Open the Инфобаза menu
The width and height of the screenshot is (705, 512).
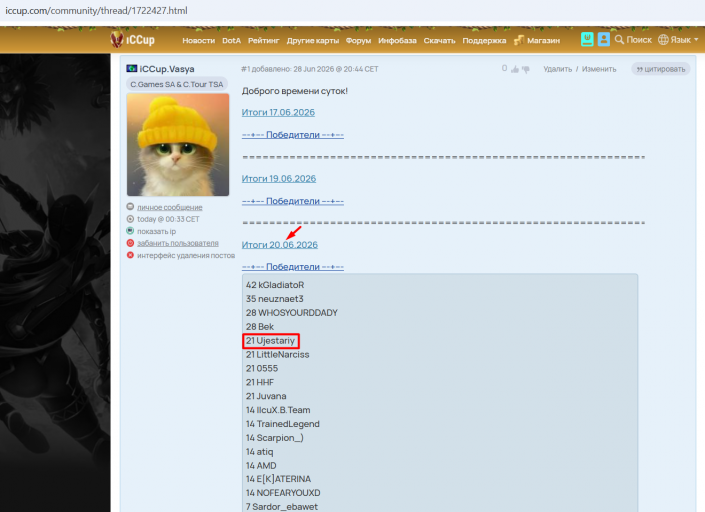(397, 40)
